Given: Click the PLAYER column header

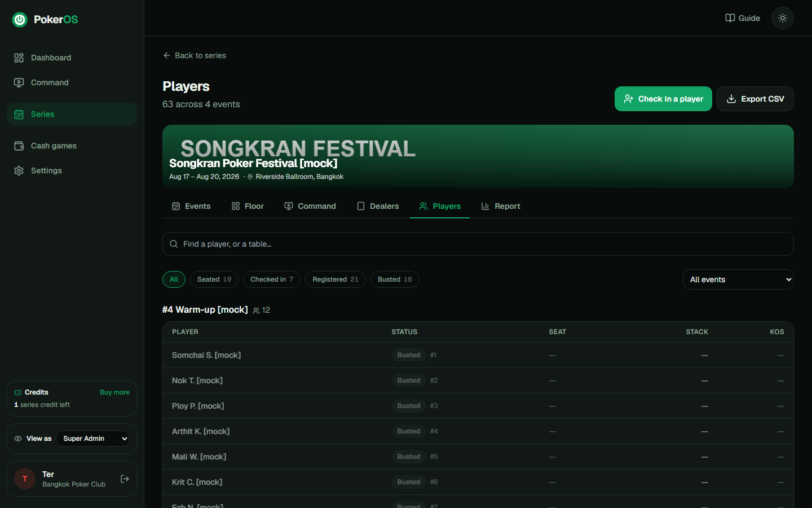Looking at the screenshot, I should pyautogui.click(x=185, y=332).
